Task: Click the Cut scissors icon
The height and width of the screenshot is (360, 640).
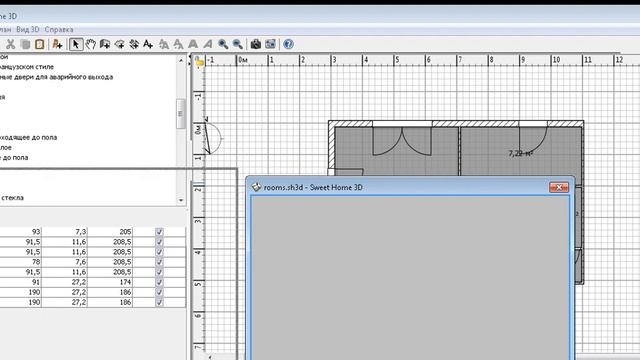Action: [x=11, y=44]
